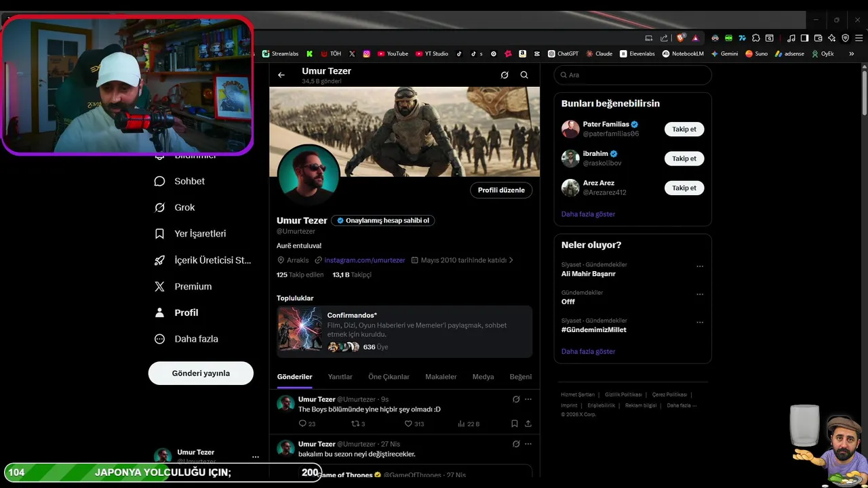Show more trends under Neler oluyor?

point(588,352)
